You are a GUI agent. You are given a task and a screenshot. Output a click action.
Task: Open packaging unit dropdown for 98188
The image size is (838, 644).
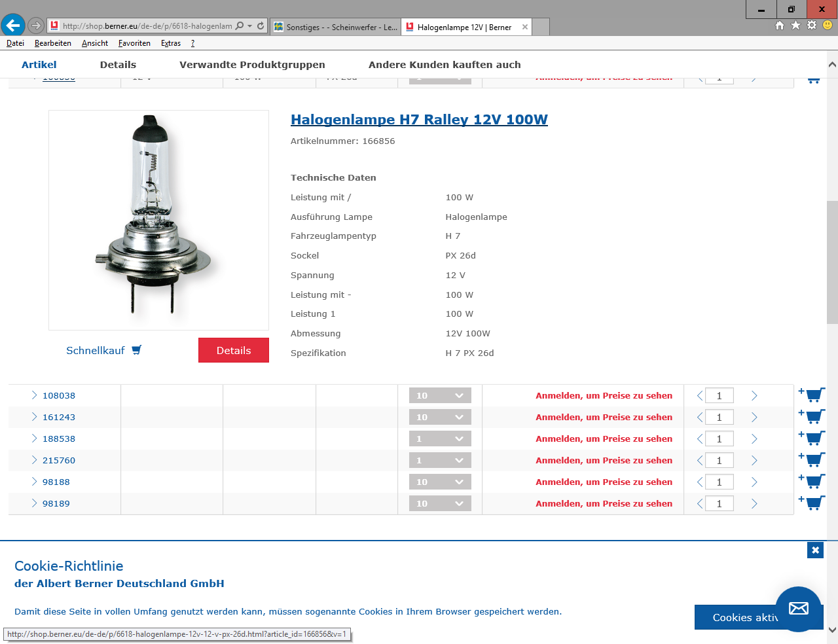(440, 482)
